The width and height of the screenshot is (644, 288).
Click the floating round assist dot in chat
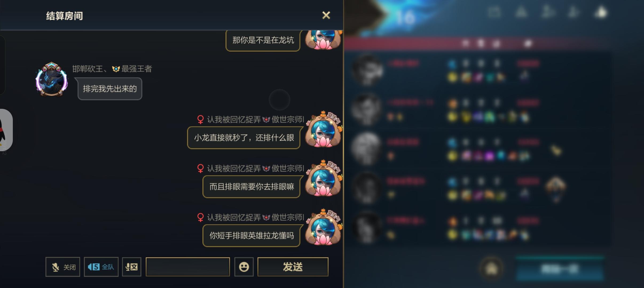(280, 100)
